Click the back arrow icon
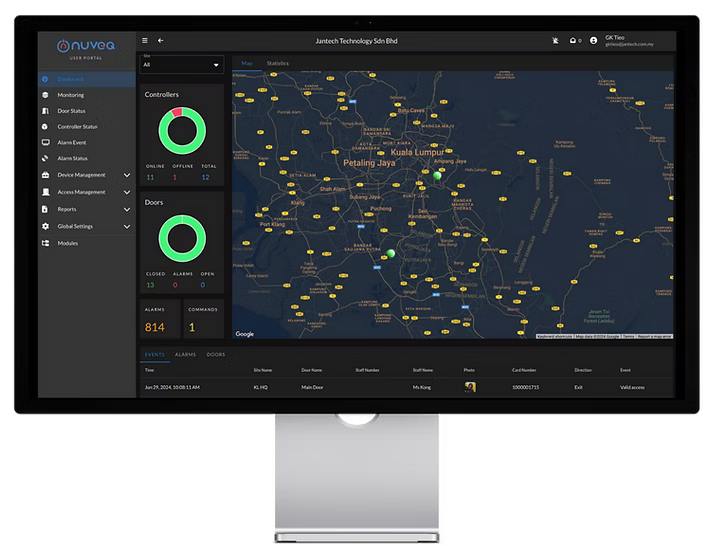The image size is (708, 553). (161, 41)
